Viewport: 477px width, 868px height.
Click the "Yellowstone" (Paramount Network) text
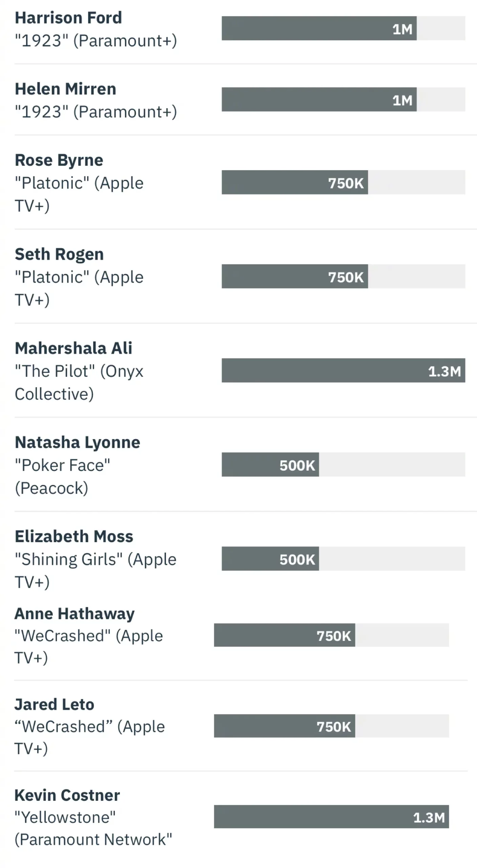93,828
